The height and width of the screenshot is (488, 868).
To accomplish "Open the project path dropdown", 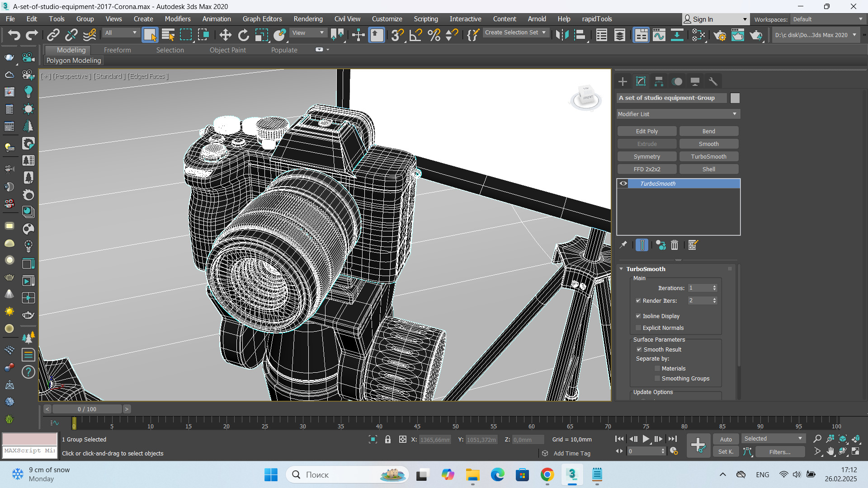I will click(815, 35).
